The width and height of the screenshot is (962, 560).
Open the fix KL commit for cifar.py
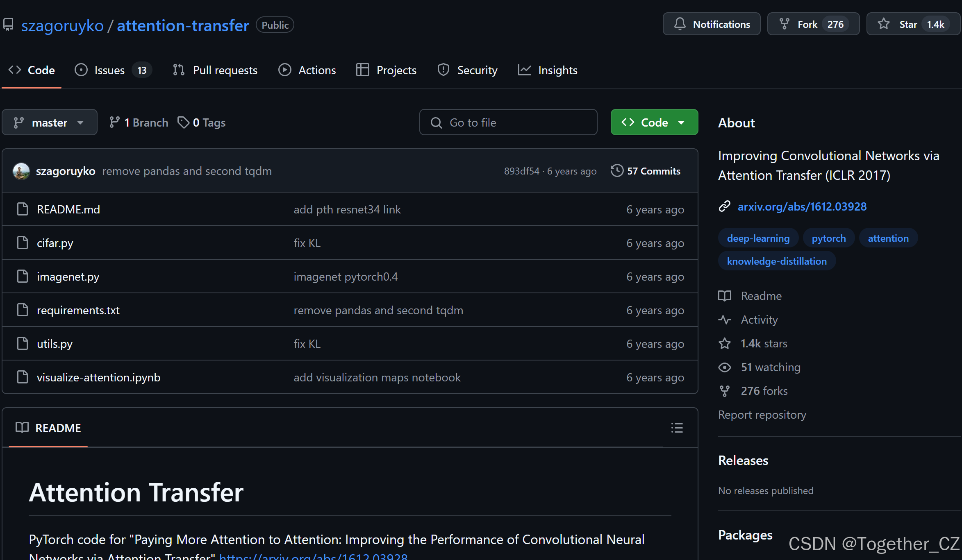pyautogui.click(x=307, y=243)
